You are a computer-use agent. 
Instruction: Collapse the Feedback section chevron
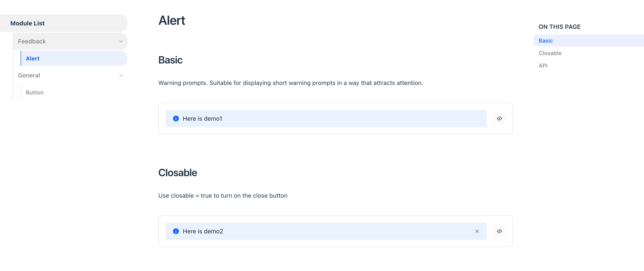tap(121, 41)
